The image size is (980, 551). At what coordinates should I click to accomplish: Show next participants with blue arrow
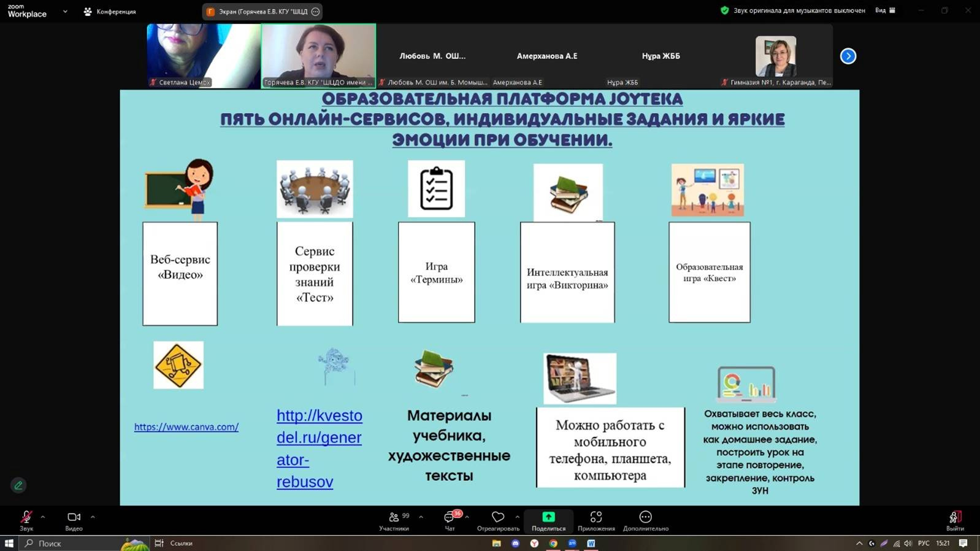[848, 56]
